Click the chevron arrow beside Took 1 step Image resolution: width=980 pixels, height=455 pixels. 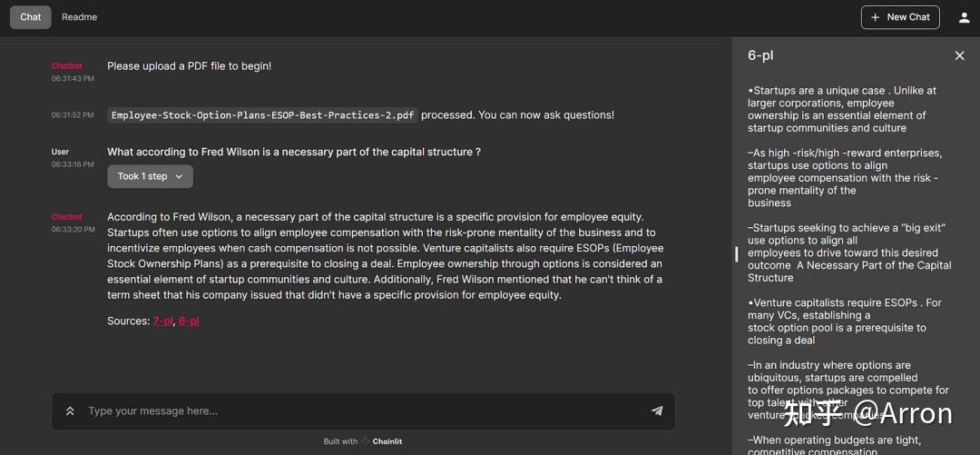point(179,176)
